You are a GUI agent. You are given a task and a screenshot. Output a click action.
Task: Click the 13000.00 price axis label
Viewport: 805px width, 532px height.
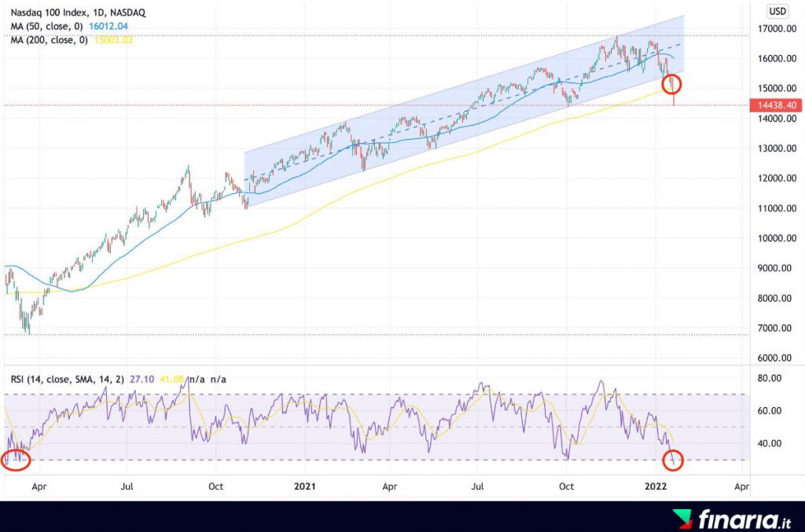tap(777, 149)
